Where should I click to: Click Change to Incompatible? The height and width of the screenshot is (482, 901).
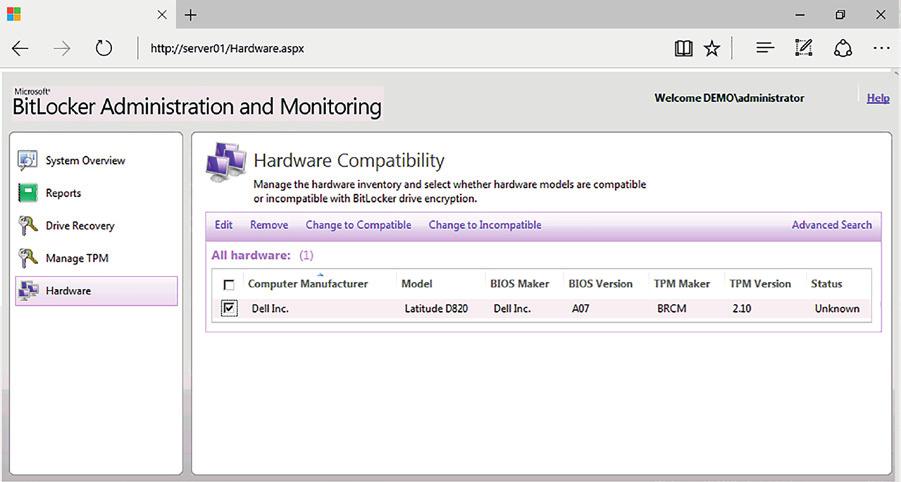coord(485,225)
